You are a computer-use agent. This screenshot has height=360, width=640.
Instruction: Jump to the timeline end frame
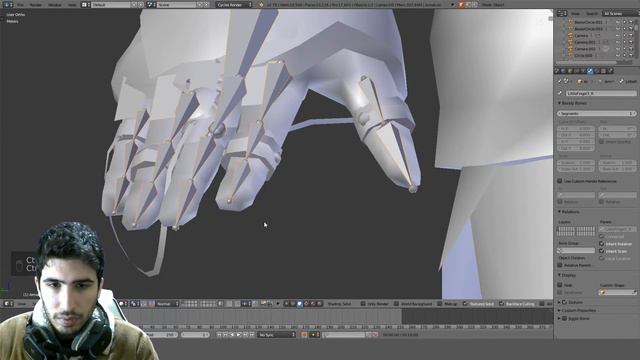click(x=252, y=335)
